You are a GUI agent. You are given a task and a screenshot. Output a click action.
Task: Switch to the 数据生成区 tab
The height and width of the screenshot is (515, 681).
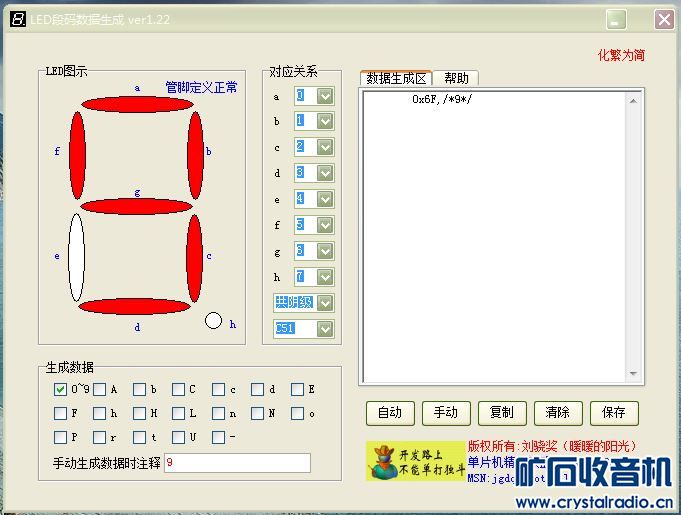tap(396, 78)
